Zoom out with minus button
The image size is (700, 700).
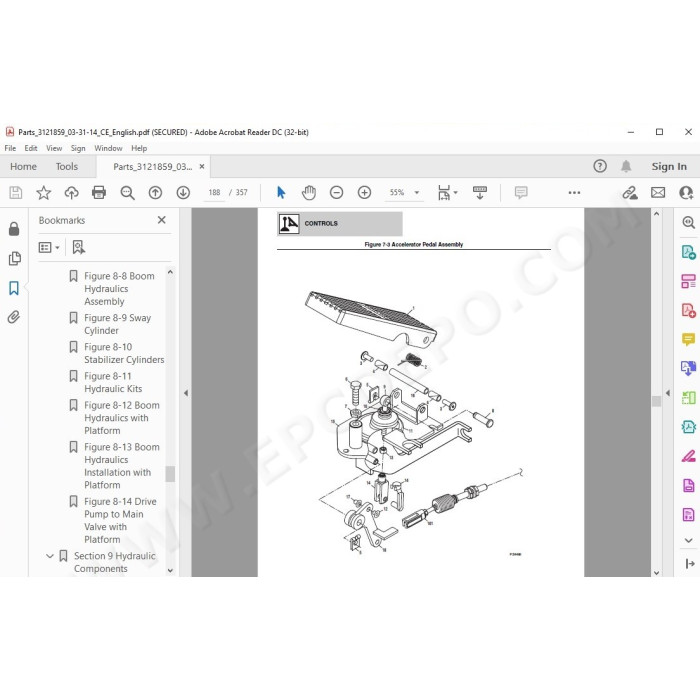click(x=336, y=192)
